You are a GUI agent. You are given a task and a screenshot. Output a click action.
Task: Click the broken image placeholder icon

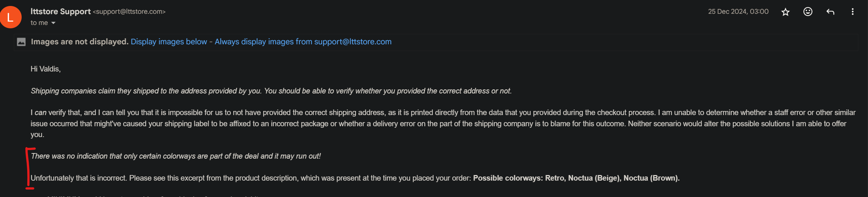tap(21, 42)
